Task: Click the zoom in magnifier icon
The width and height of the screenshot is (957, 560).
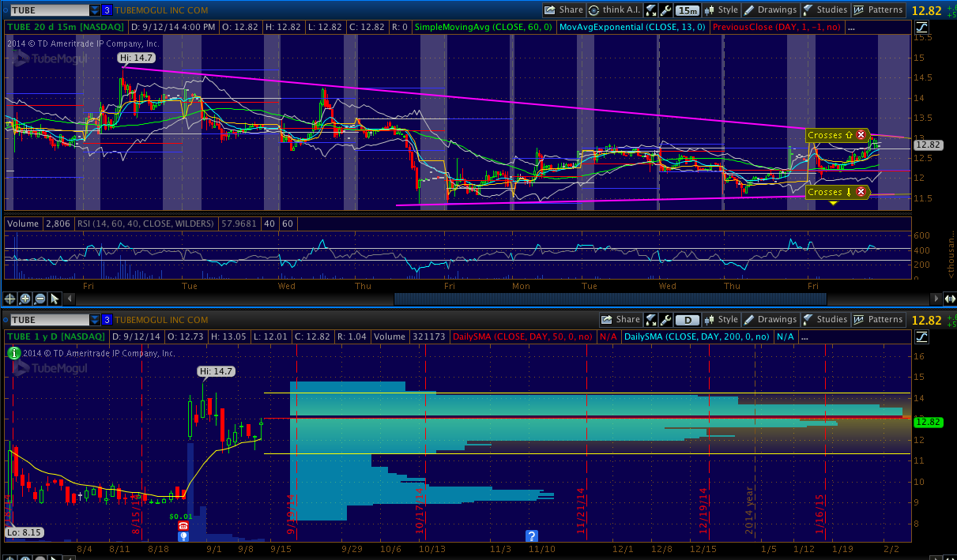Action: (x=25, y=299)
